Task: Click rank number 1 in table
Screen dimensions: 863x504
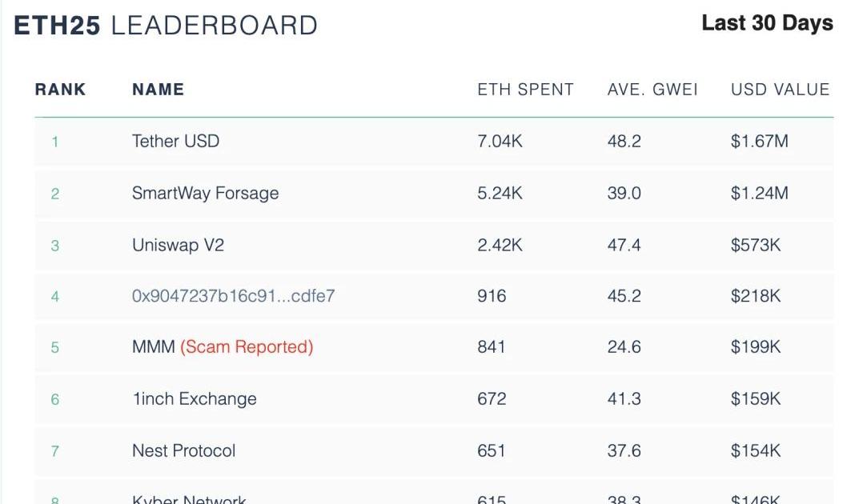Action: [55, 142]
